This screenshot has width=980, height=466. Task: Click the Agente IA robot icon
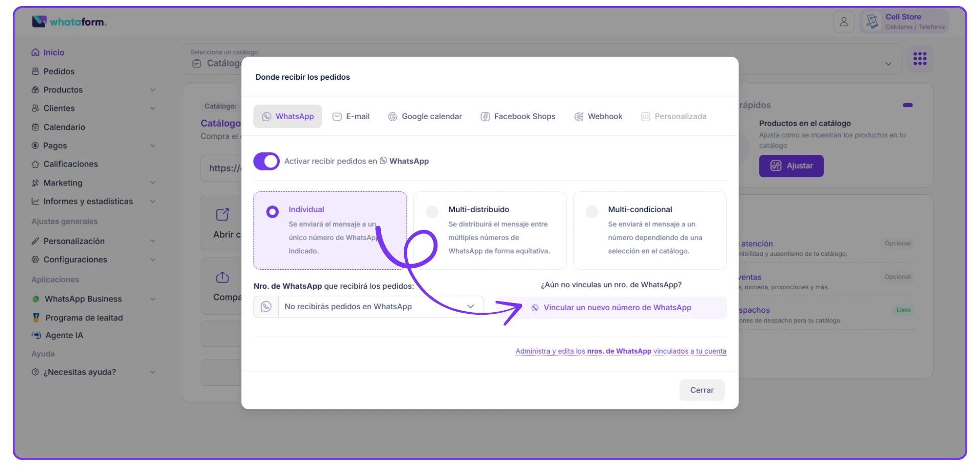pyautogui.click(x=36, y=335)
